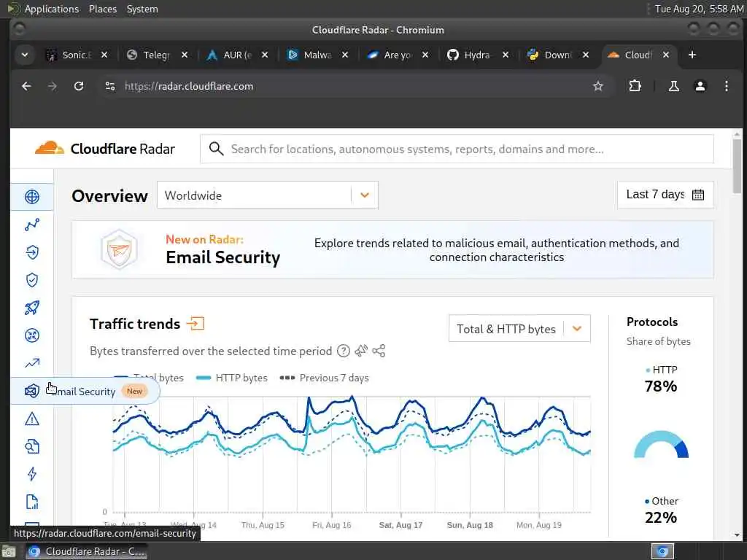Click the Cloudflare Radar taskbar button
Screen dimensions: 747x560
(x=86, y=551)
